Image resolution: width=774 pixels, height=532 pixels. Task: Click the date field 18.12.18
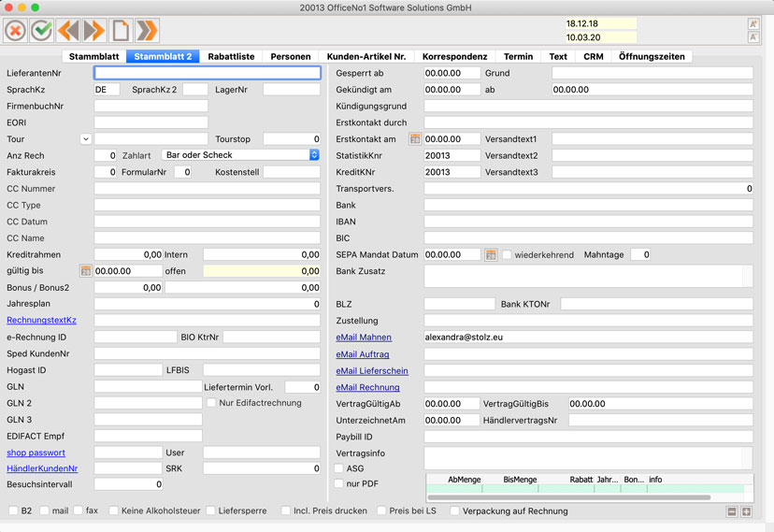click(x=601, y=23)
